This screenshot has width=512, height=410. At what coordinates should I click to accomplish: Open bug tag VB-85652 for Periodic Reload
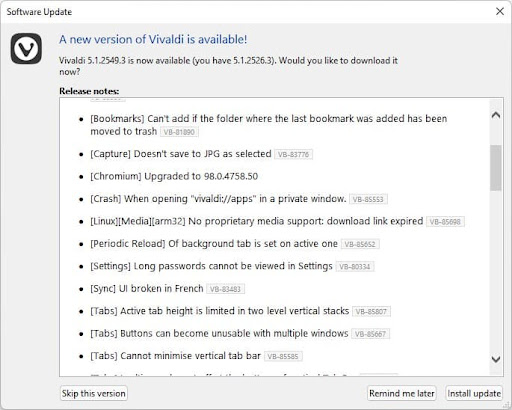pos(360,244)
